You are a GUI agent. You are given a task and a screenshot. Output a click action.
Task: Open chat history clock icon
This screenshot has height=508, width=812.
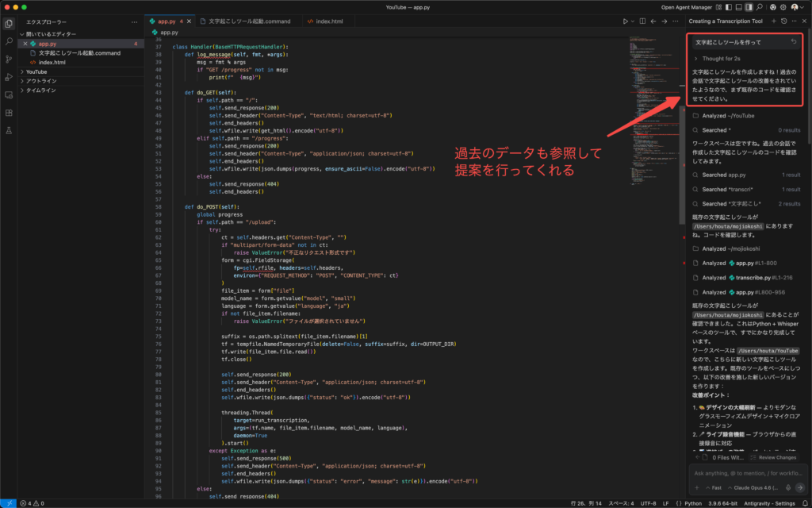pos(783,21)
